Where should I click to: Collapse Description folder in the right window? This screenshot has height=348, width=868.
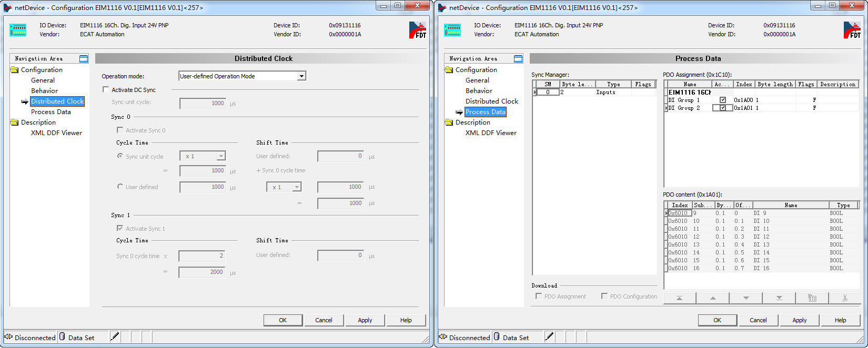(449, 122)
